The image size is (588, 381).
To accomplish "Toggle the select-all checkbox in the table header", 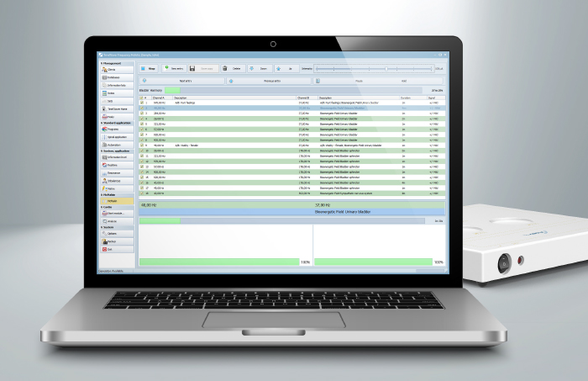I will click(x=143, y=97).
